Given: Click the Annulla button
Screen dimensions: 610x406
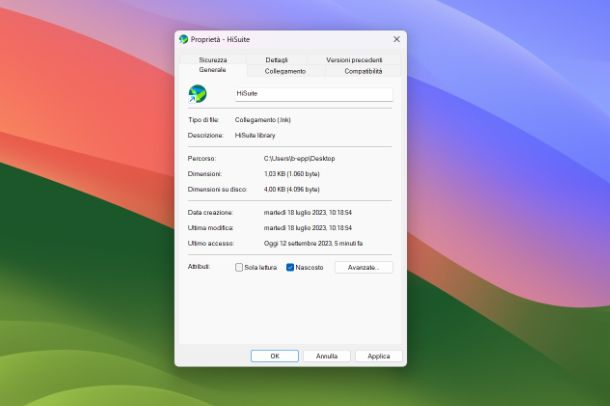Looking at the screenshot, I should pos(327,356).
